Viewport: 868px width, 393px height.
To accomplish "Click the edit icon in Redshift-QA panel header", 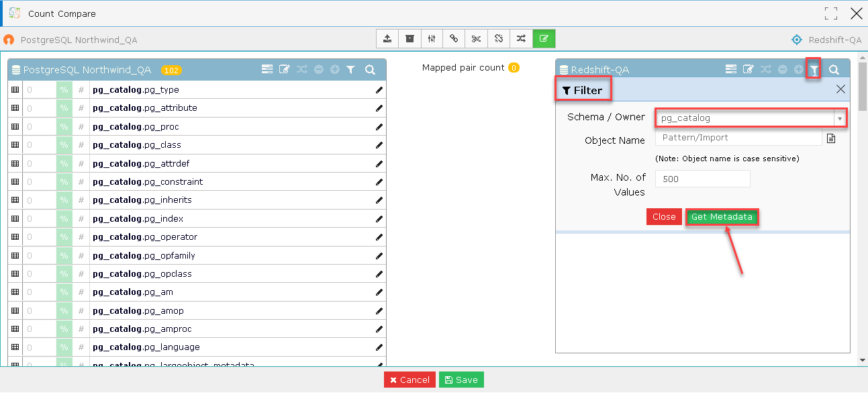I will (x=749, y=69).
